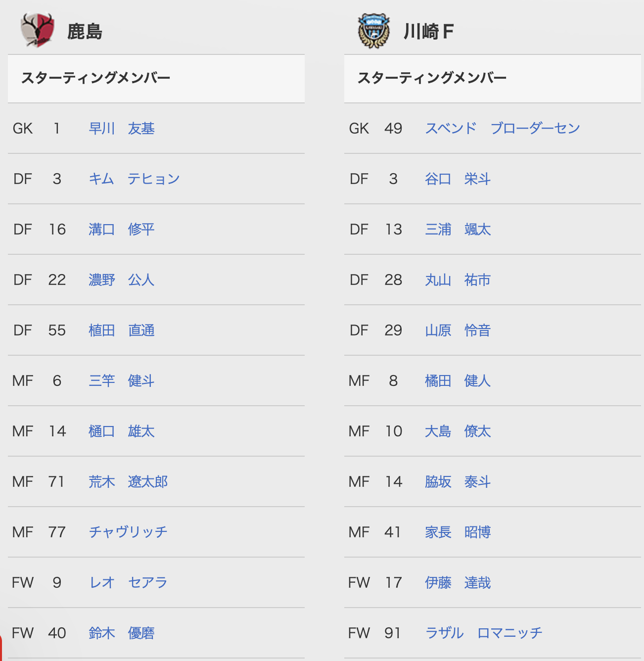Click forward 伊藤 達哉 link
The image size is (644, 661).
tap(458, 583)
